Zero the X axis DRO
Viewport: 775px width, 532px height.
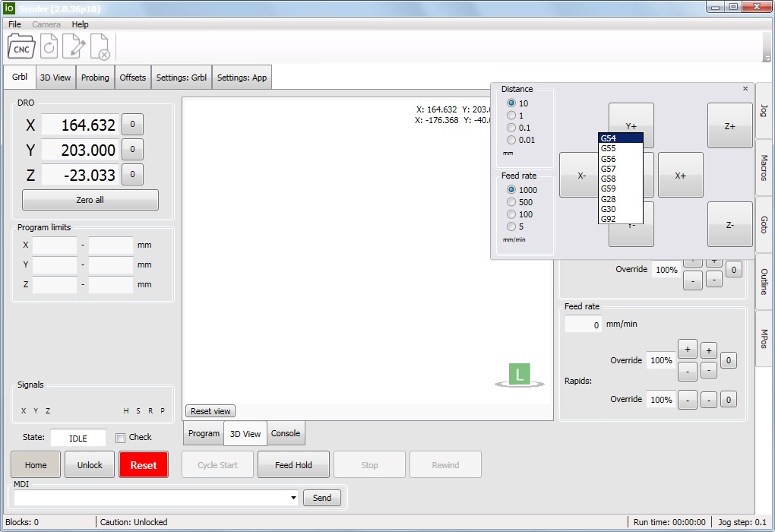pos(132,125)
